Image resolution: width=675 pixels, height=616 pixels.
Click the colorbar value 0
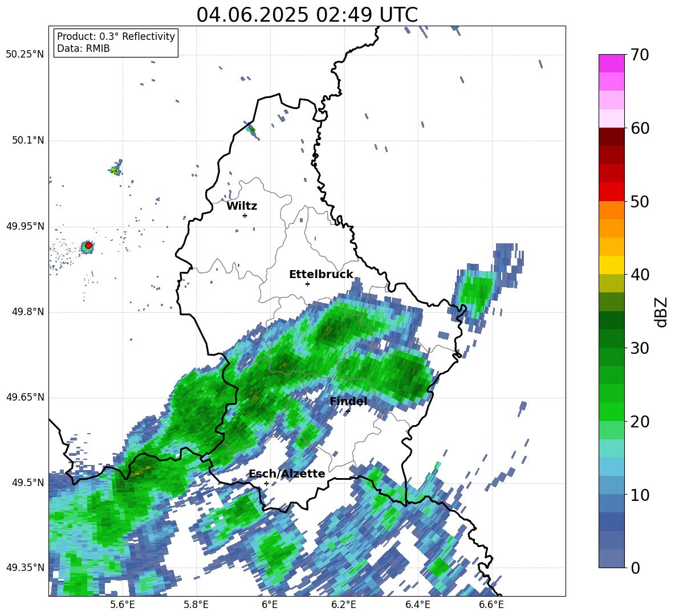pyautogui.click(x=635, y=568)
